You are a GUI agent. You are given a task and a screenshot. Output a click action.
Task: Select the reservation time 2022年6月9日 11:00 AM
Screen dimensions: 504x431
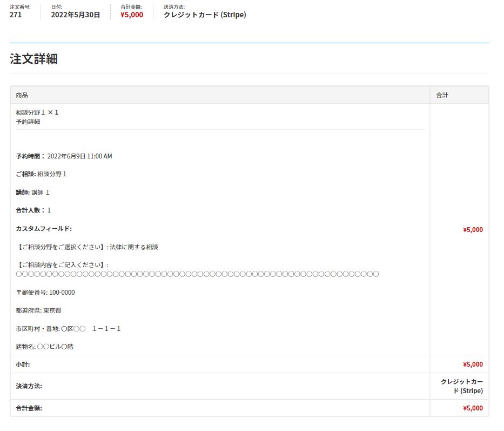[x=79, y=156]
